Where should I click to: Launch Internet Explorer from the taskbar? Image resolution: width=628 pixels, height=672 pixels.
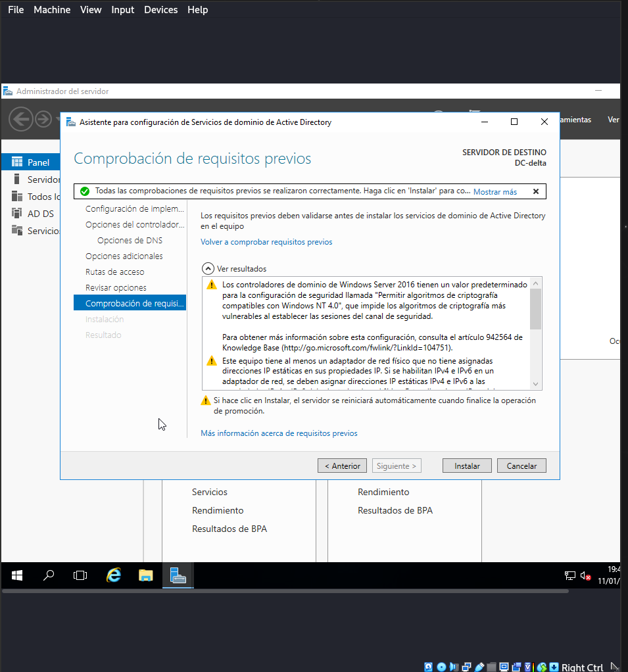pos(114,575)
